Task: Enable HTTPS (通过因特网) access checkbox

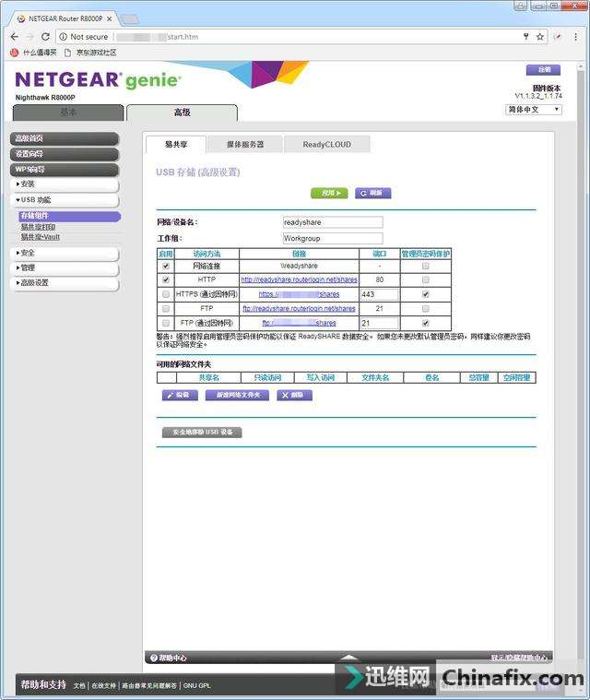Action: click(166, 294)
